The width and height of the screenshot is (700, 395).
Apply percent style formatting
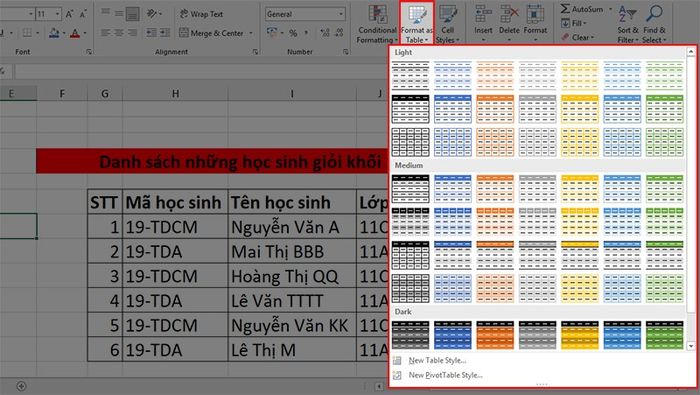click(x=293, y=33)
